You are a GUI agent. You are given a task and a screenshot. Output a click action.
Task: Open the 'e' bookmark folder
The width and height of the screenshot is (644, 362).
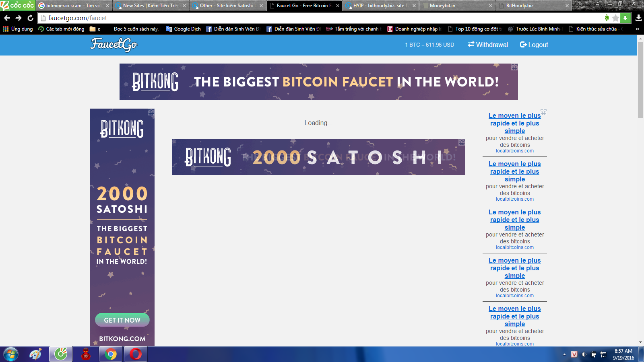tap(95, 29)
